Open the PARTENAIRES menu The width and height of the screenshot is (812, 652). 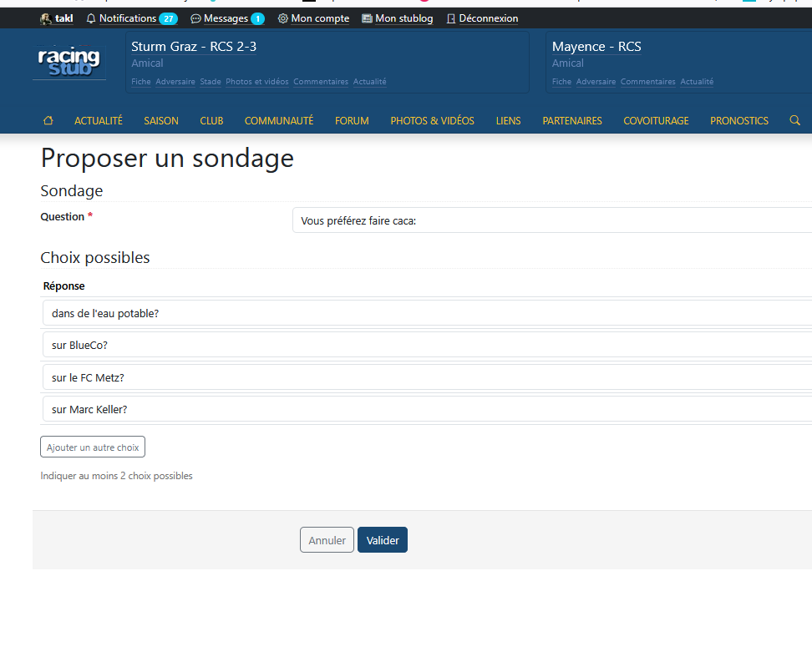coord(572,120)
